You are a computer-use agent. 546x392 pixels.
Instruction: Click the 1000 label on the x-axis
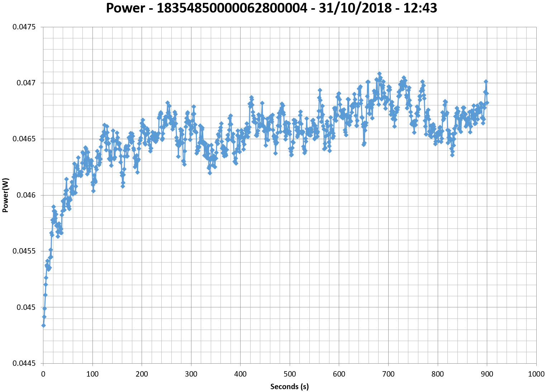pos(536,374)
